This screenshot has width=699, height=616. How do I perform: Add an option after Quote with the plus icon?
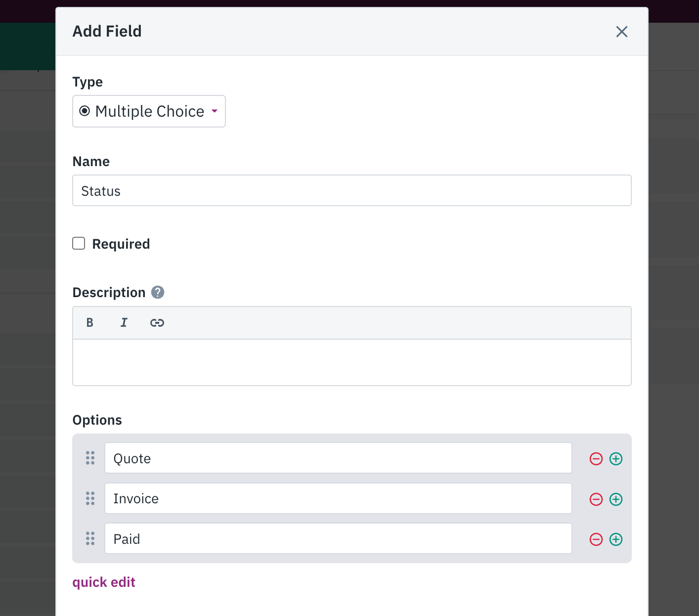[x=616, y=459]
